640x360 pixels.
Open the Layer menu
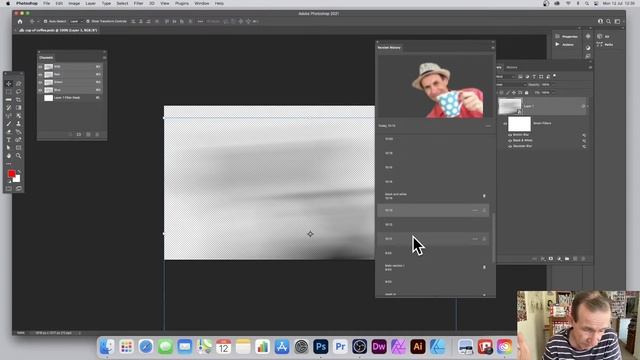tap(91, 3)
